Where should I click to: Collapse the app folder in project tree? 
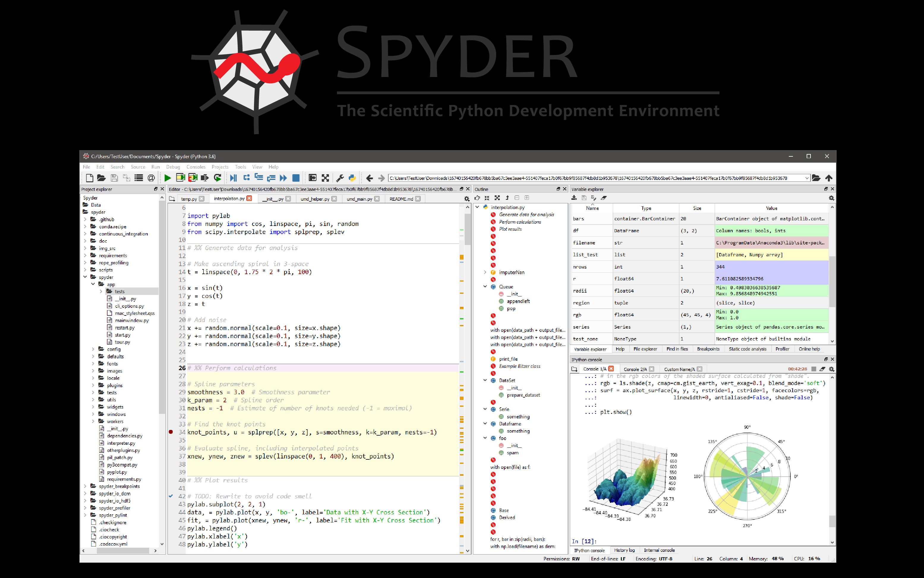pyautogui.click(x=93, y=285)
